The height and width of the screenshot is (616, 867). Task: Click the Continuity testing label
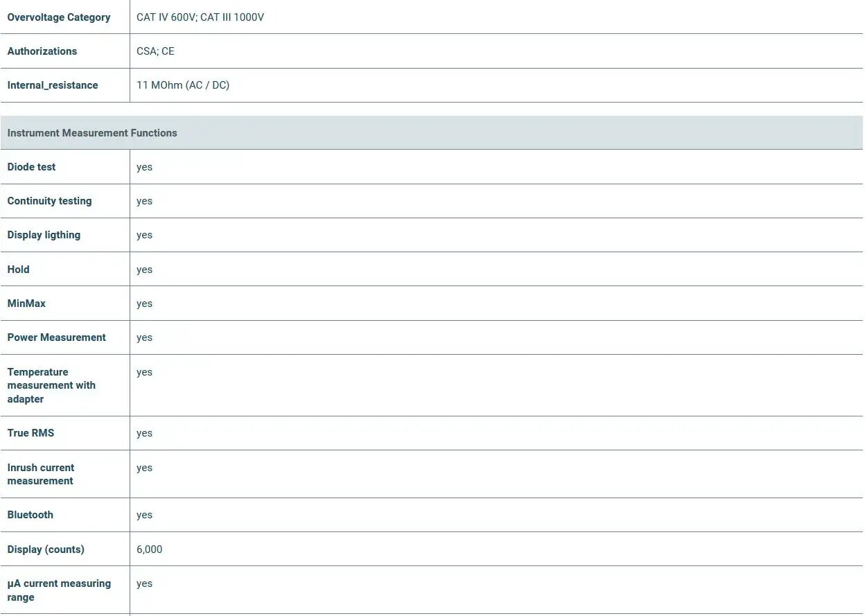tap(49, 201)
